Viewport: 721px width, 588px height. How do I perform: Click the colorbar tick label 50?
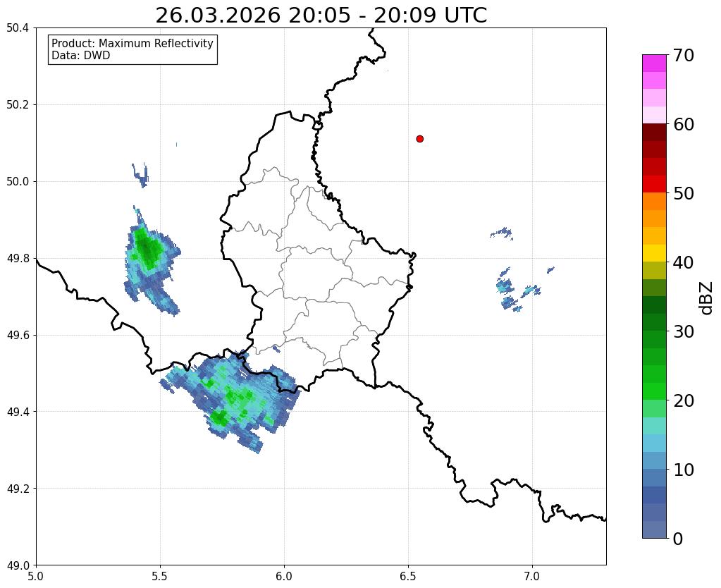[684, 193]
